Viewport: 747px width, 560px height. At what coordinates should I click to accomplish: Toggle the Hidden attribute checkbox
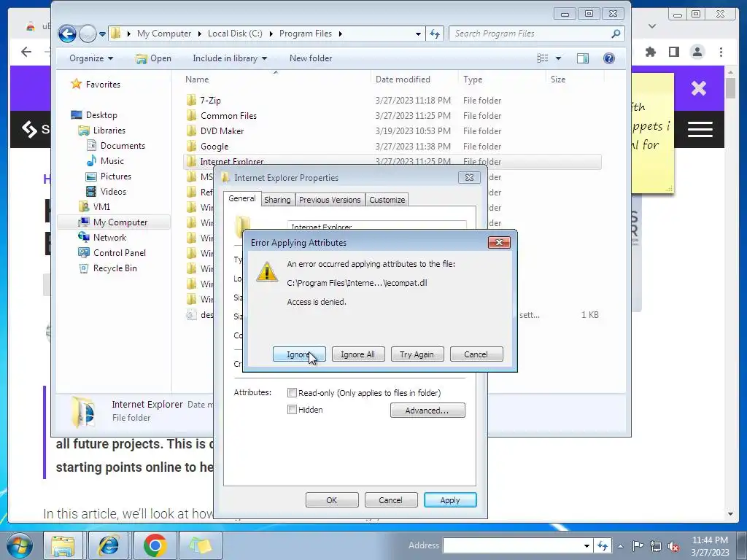pos(292,410)
